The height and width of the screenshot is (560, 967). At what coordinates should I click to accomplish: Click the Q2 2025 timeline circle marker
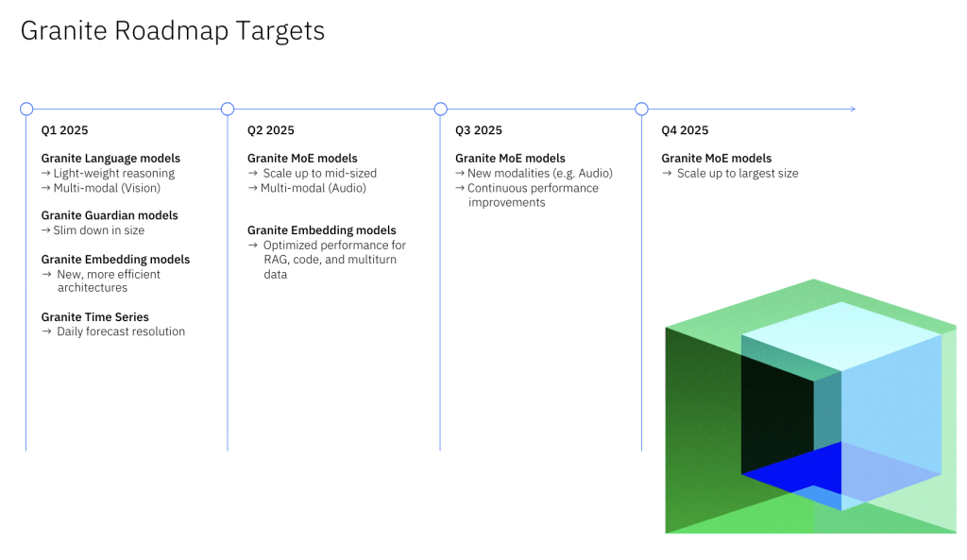(x=228, y=110)
